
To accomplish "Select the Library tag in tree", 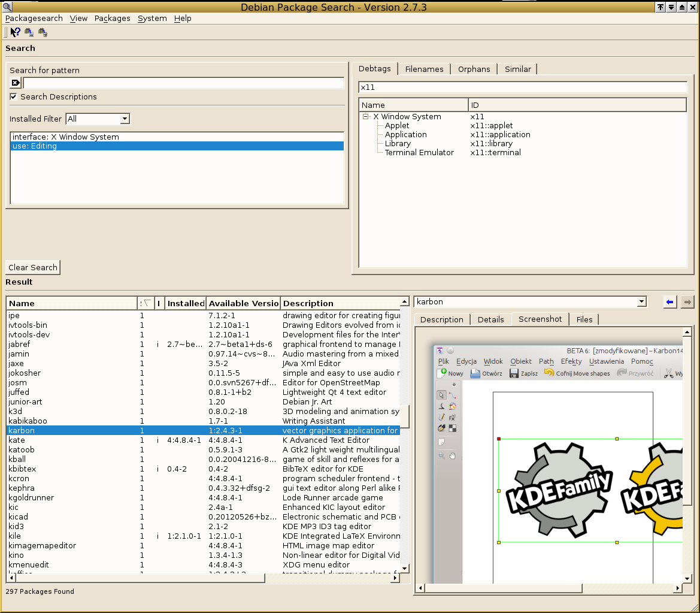I will coord(398,143).
